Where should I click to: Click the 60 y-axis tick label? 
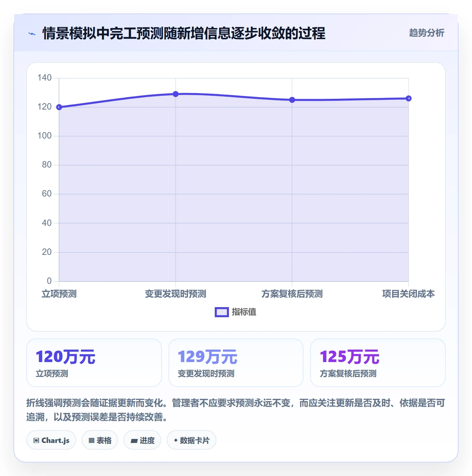click(47, 194)
